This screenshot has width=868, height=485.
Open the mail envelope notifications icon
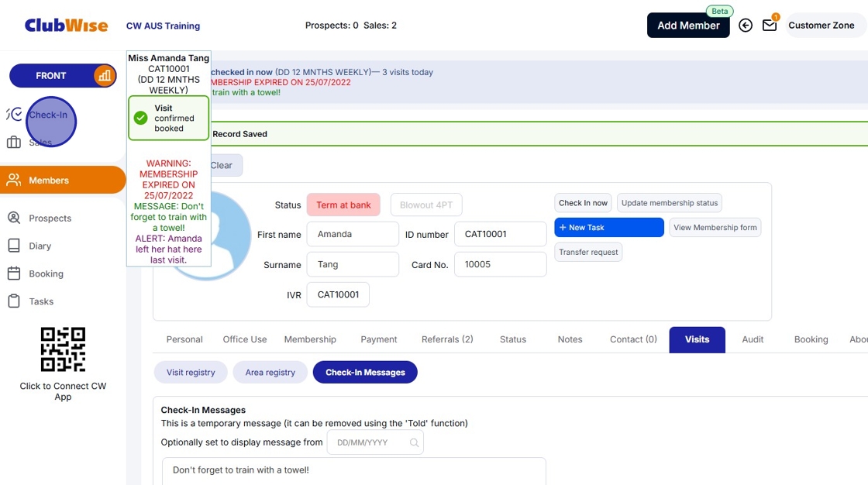(770, 25)
